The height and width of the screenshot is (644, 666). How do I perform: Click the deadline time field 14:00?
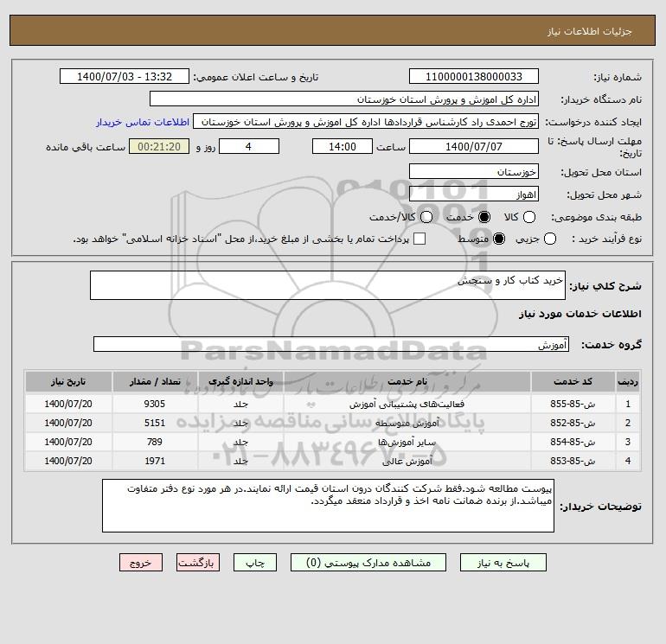[343, 146]
